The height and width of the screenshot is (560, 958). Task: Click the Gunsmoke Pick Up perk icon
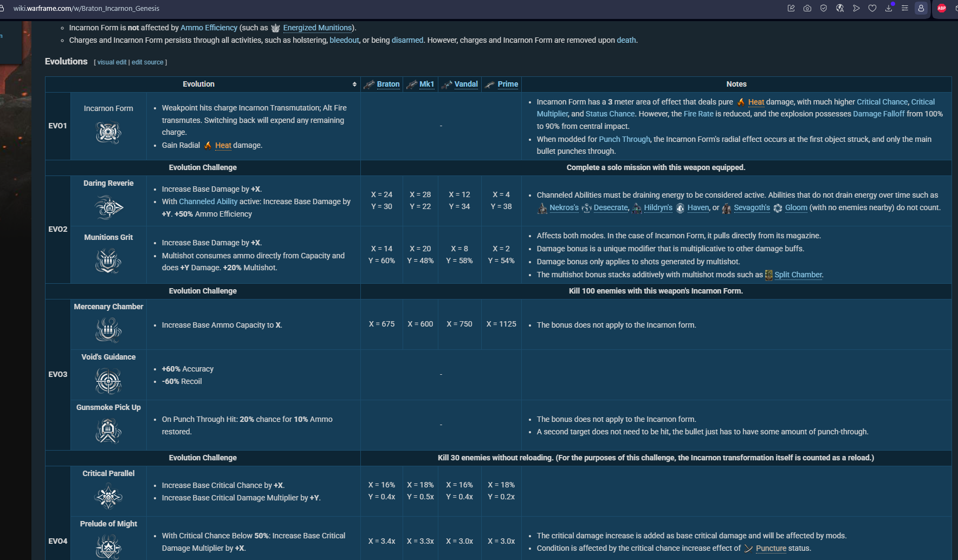[x=108, y=431]
